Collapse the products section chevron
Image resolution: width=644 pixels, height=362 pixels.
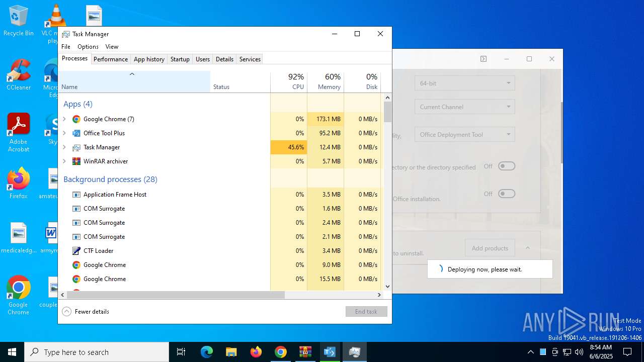click(528, 248)
